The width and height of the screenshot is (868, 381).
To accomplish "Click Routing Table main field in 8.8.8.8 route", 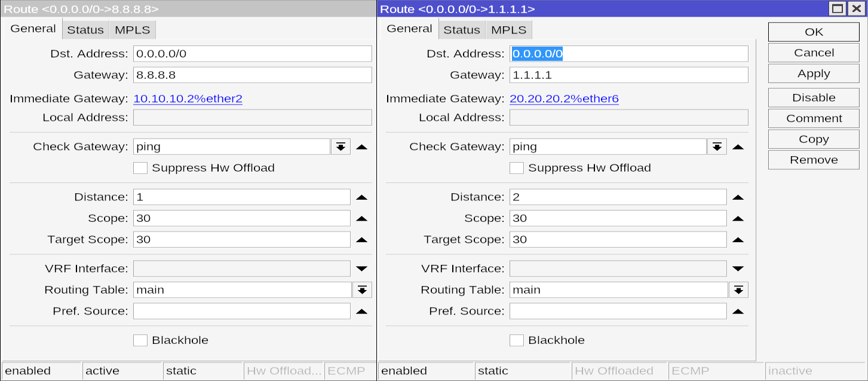I will 243,290.
